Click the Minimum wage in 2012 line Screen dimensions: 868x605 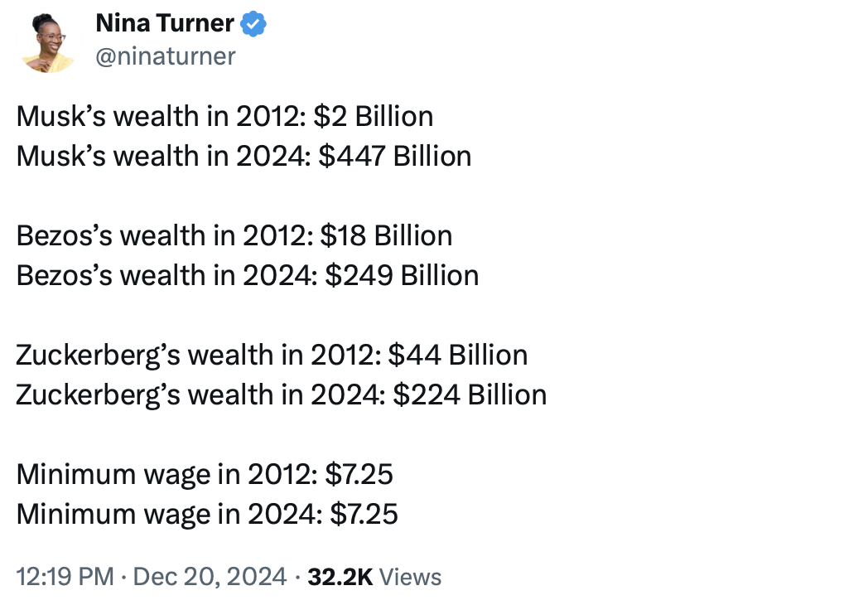(x=205, y=474)
